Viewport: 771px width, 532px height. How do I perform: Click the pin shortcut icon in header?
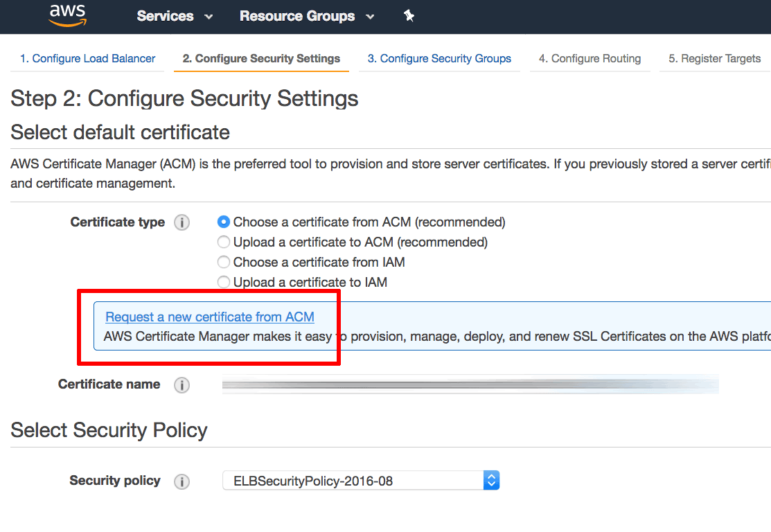[x=409, y=16]
